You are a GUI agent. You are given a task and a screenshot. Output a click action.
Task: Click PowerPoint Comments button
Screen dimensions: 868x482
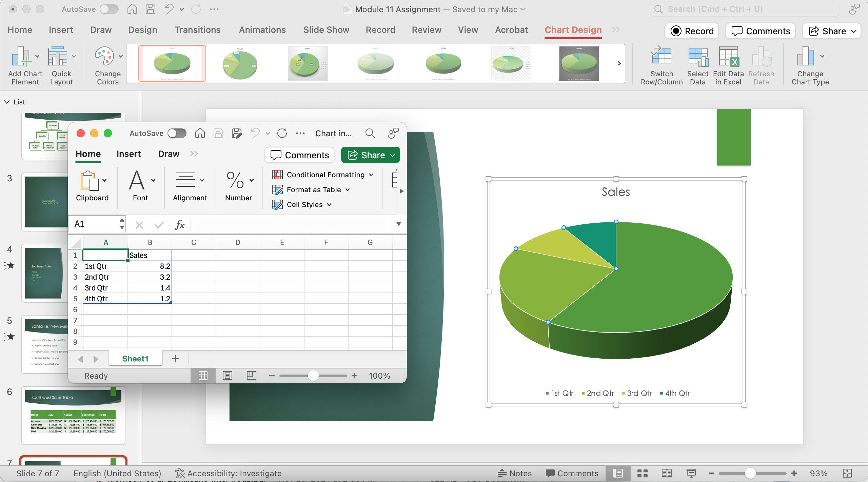click(x=761, y=31)
